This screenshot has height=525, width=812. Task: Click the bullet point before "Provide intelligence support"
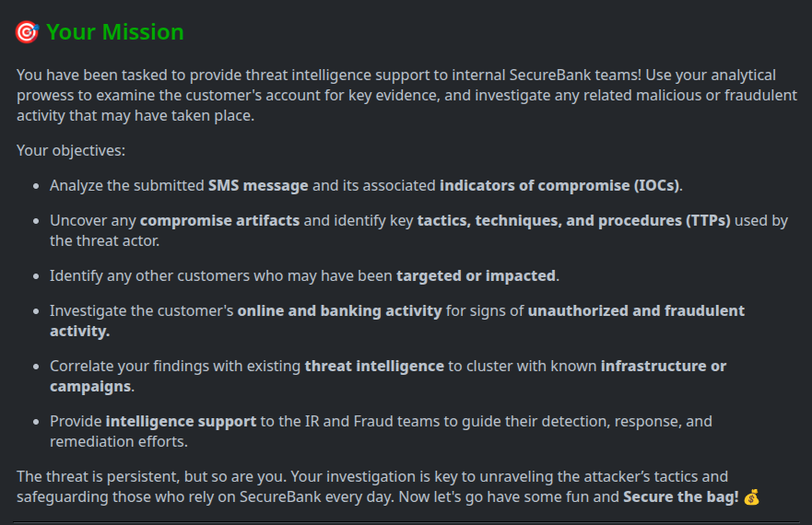35,422
